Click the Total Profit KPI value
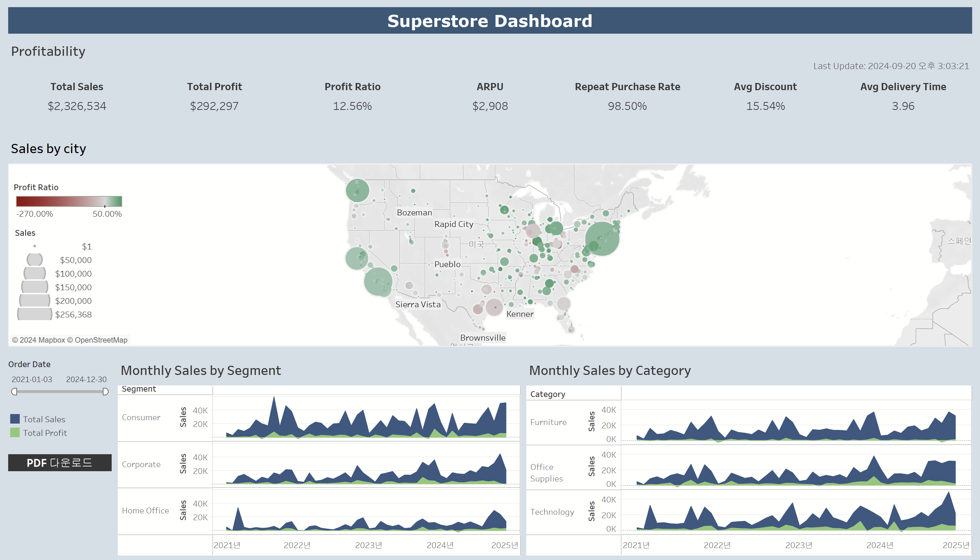This screenshot has height=560, width=980. point(214,106)
